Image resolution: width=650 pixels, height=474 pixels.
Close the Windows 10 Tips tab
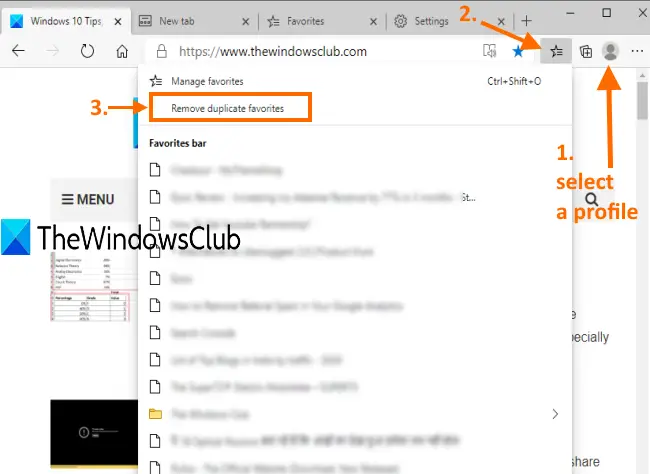(118, 22)
